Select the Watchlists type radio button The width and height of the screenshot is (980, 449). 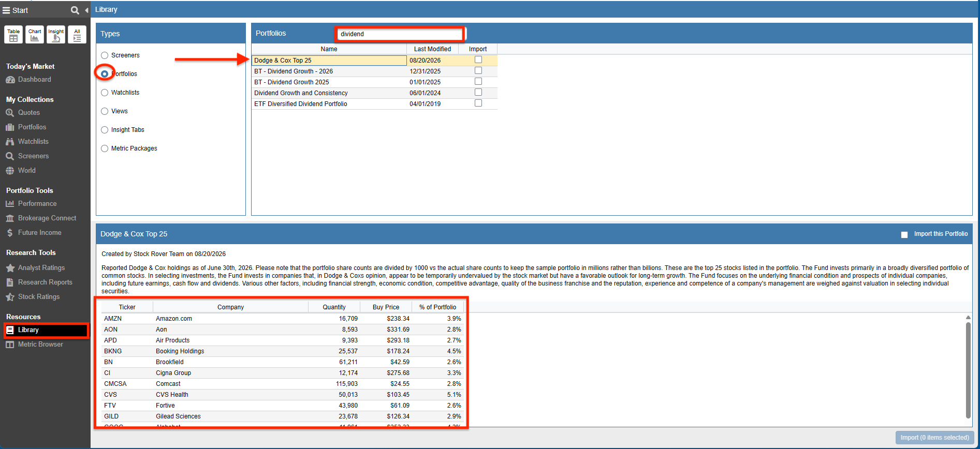click(105, 93)
